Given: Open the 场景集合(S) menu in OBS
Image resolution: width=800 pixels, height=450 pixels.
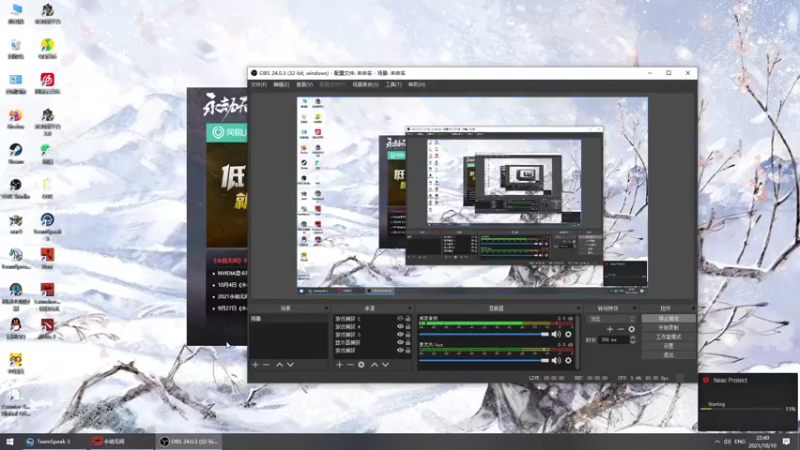Looking at the screenshot, I should (x=365, y=85).
